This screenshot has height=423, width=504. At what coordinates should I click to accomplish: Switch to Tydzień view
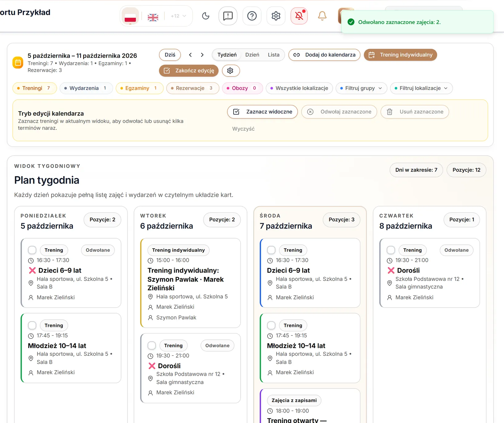[227, 55]
